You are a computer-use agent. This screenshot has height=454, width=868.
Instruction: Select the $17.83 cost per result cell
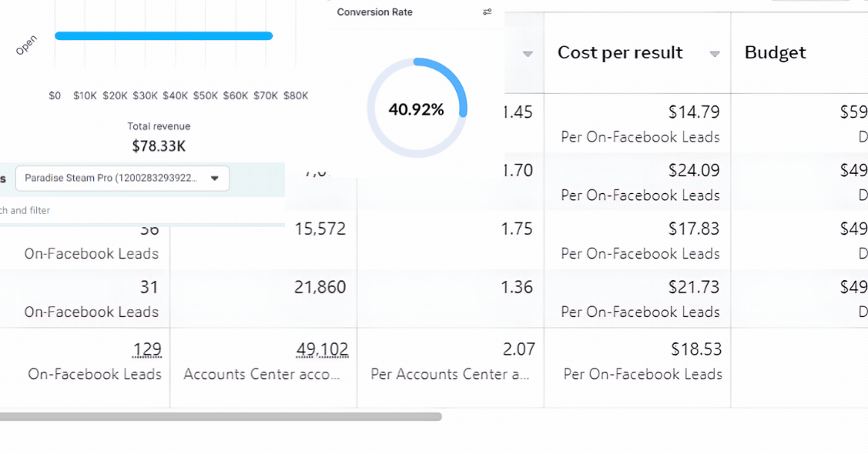[637, 241]
